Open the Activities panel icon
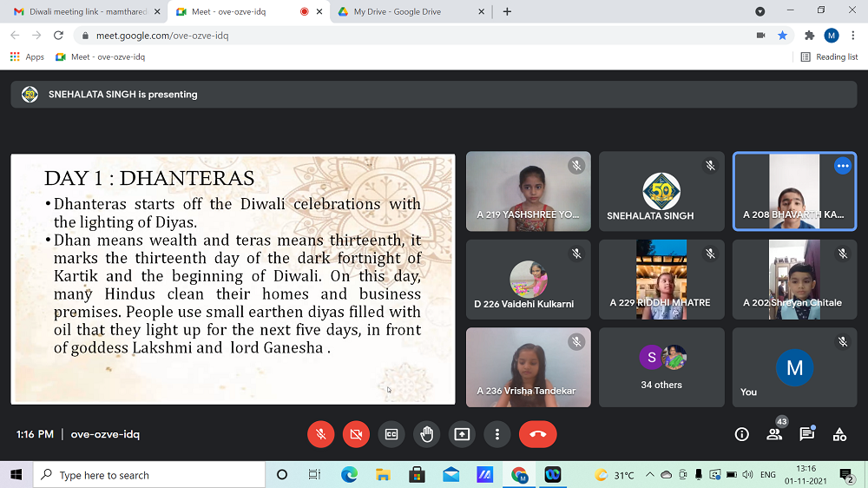The image size is (868, 488). pos(839,434)
